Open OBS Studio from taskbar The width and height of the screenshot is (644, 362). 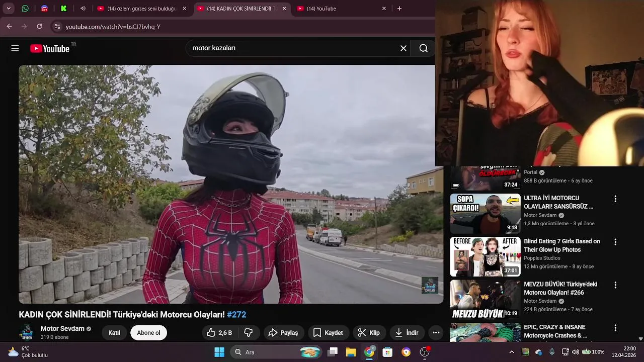(425, 352)
